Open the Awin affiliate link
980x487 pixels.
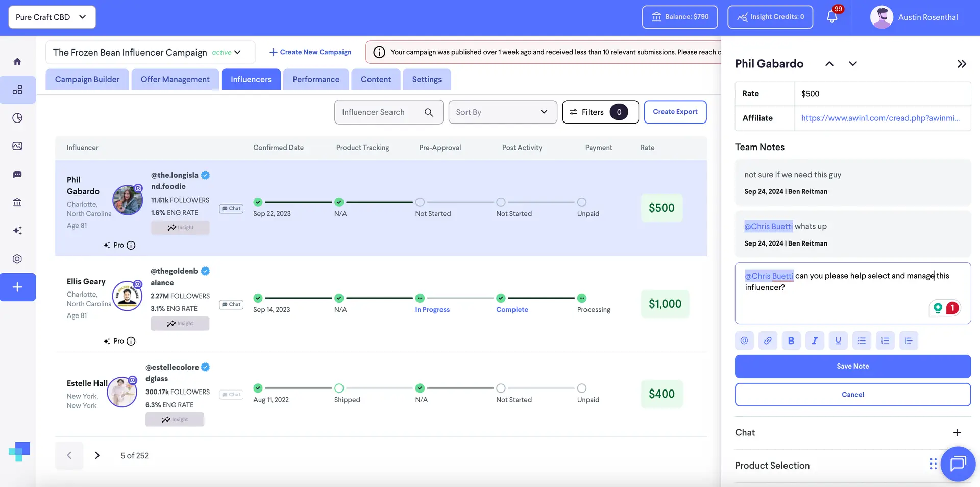click(x=880, y=118)
